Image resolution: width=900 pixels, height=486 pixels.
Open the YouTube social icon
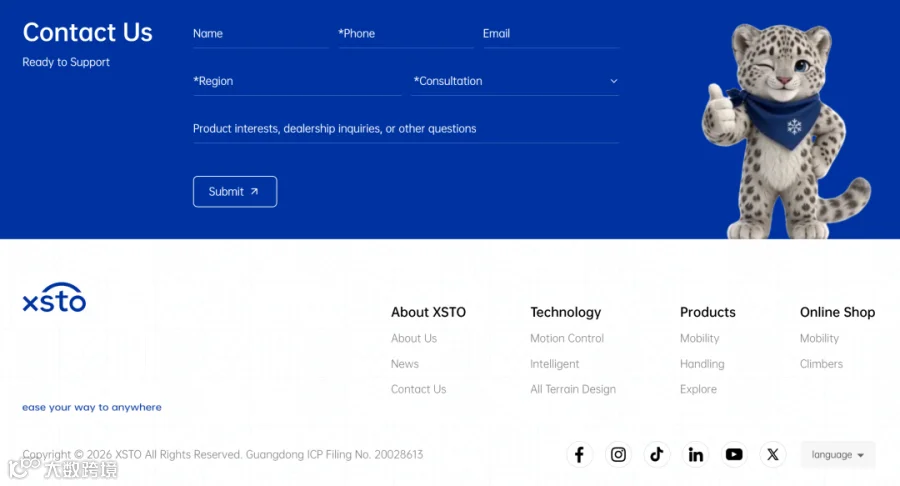pyautogui.click(x=734, y=454)
